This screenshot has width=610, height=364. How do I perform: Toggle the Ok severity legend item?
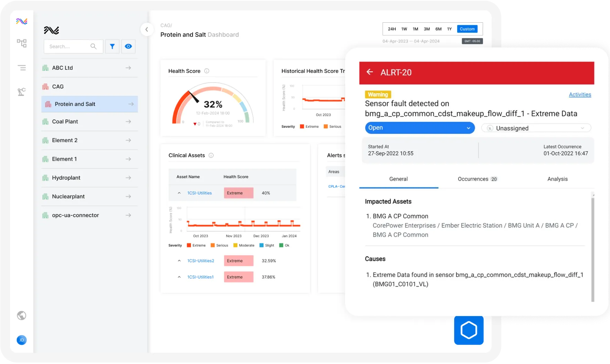(284, 245)
